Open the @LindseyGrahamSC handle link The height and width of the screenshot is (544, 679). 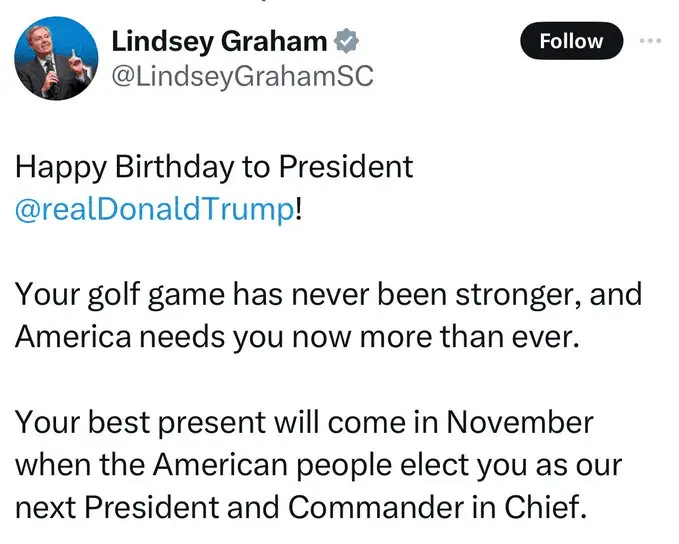pyautogui.click(x=241, y=77)
